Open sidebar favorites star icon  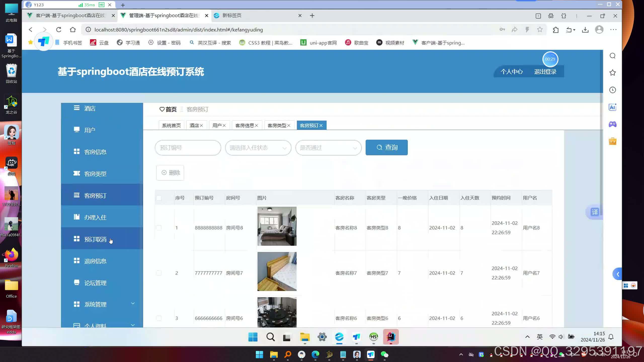(x=613, y=73)
